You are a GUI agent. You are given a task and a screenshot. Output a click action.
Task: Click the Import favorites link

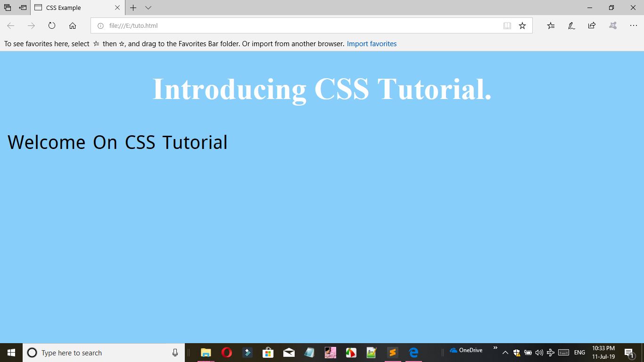(372, 43)
